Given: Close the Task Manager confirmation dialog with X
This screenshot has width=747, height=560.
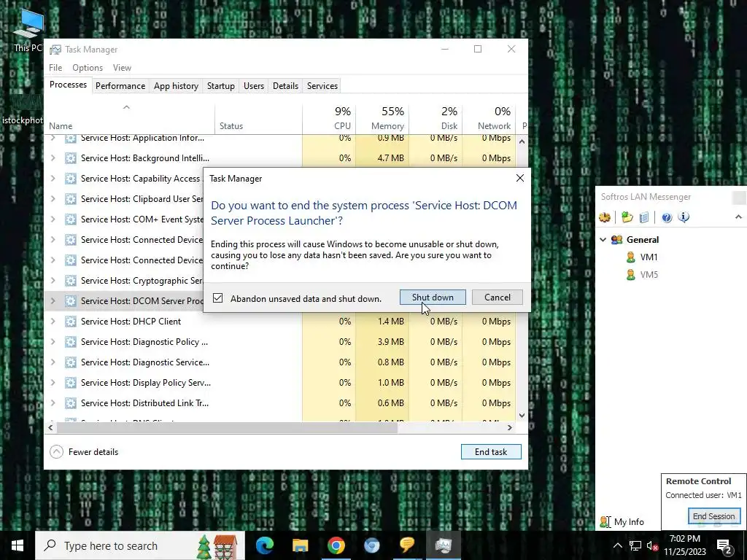Looking at the screenshot, I should click(519, 178).
